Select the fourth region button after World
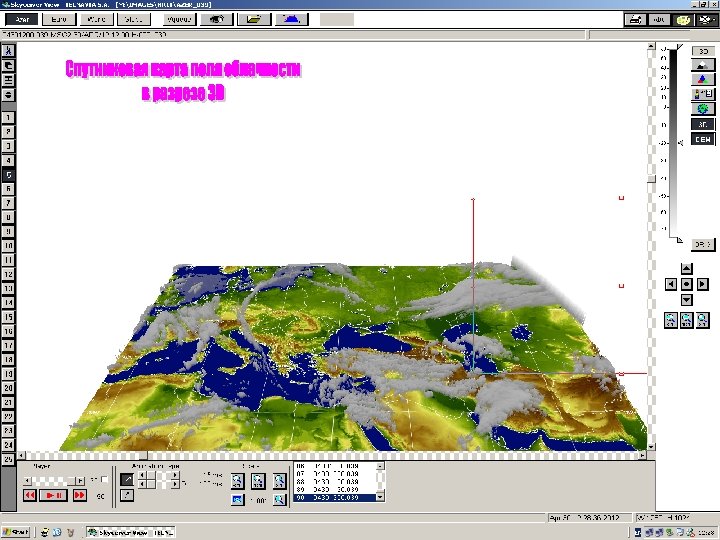The image size is (720, 540). 134,19
